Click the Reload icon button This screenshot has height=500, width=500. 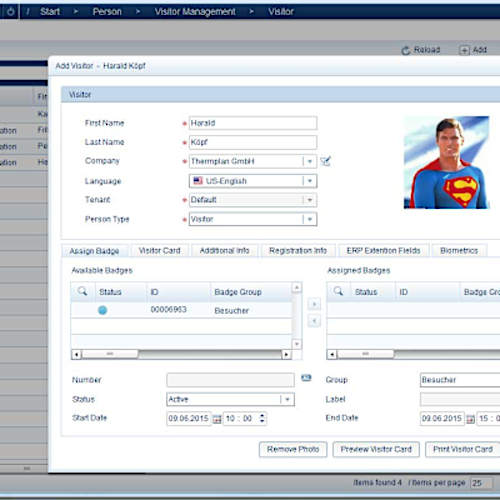coord(406,50)
